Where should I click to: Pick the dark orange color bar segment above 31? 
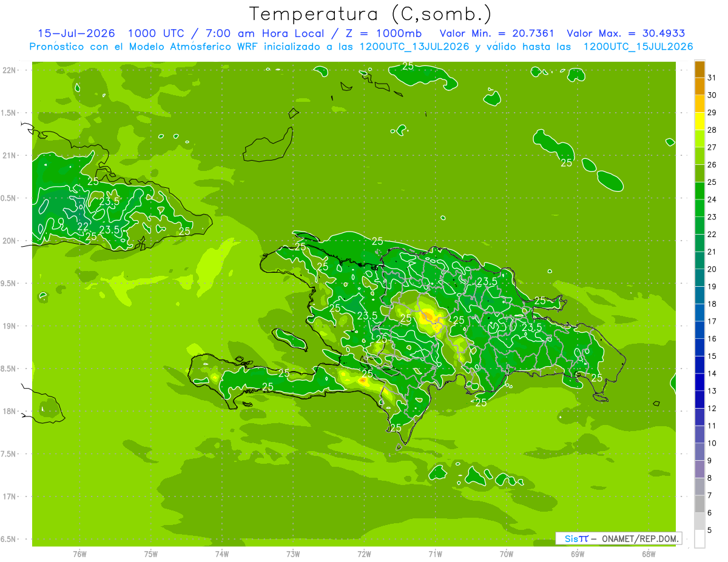pyautogui.click(x=699, y=69)
